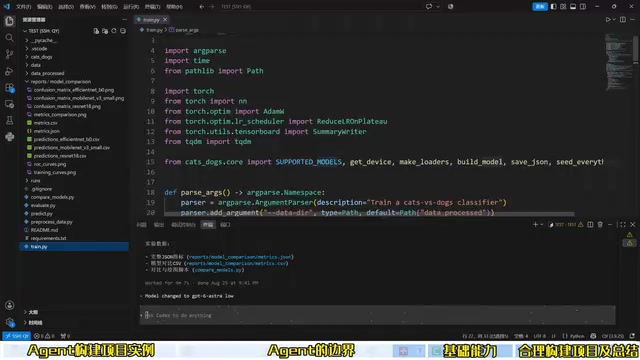Open notifications bell in the status bar
The image size is (640, 360).
tap(632, 336)
